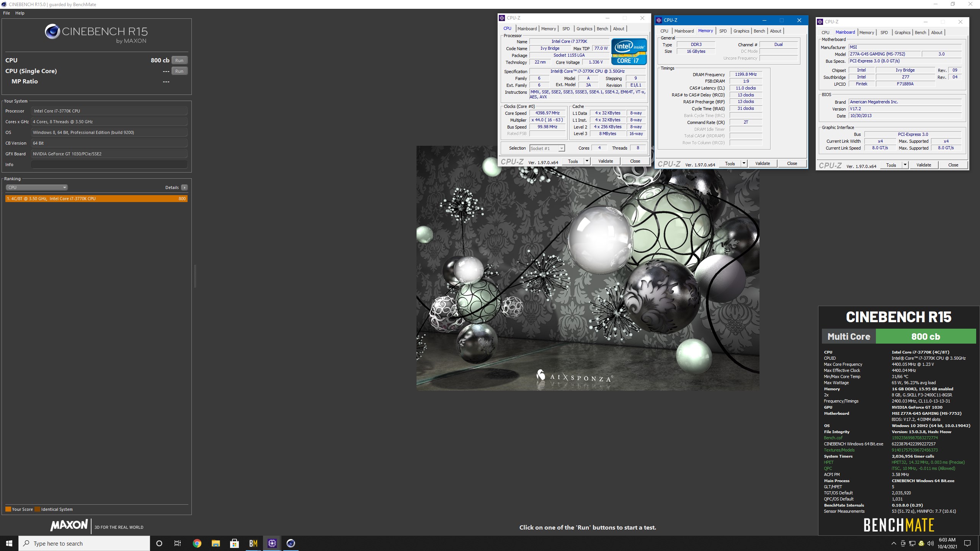980x551 pixels.
Task: Open SPD tab in right CPU-Z window
Action: pos(884,33)
